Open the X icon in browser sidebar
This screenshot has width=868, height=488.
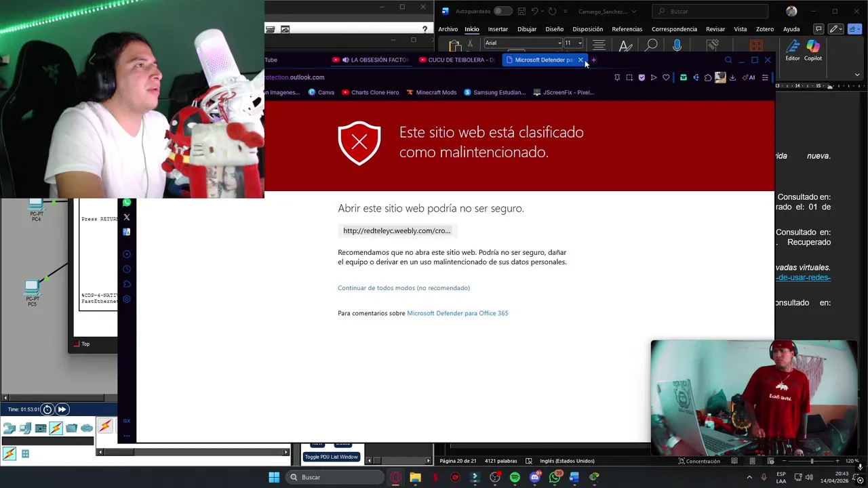[x=126, y=218]
